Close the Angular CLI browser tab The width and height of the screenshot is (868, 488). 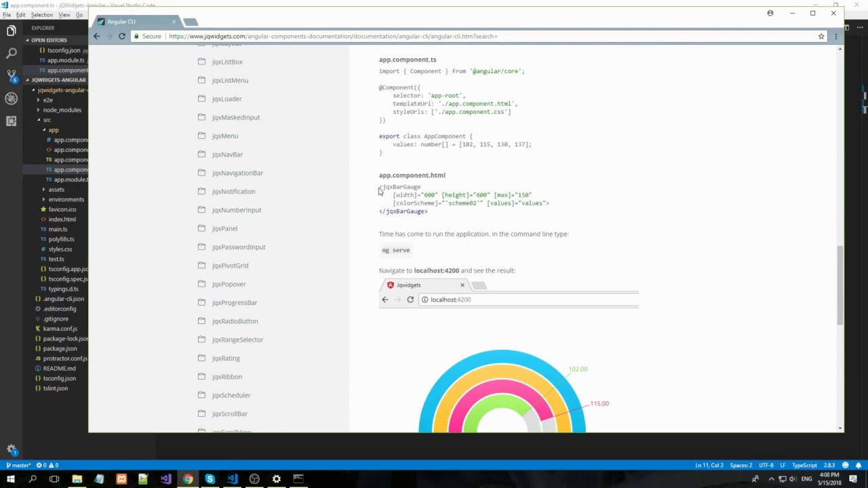pyautogui.click(x=174, y=22)
